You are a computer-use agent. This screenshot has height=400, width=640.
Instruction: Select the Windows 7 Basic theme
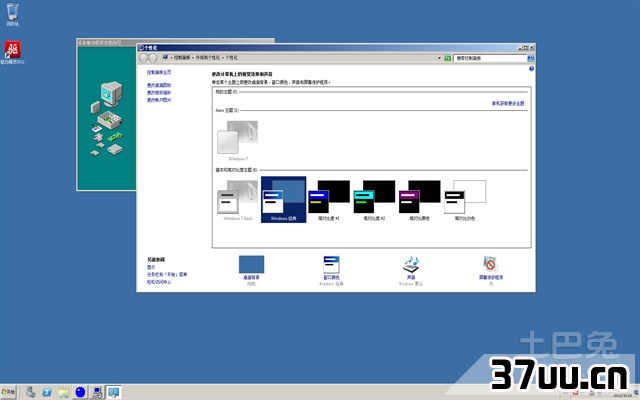(x=238, y=200)
